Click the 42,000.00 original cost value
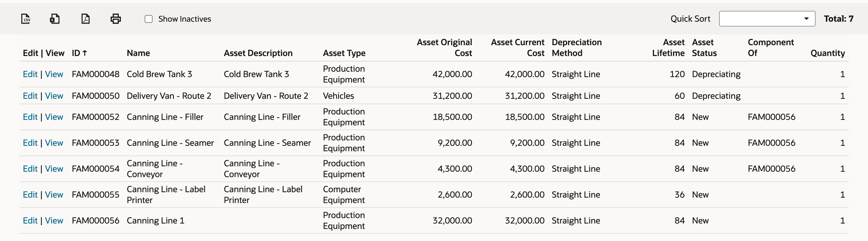The width and height of the screenshot is (868, 241). [x=452, y=74]
